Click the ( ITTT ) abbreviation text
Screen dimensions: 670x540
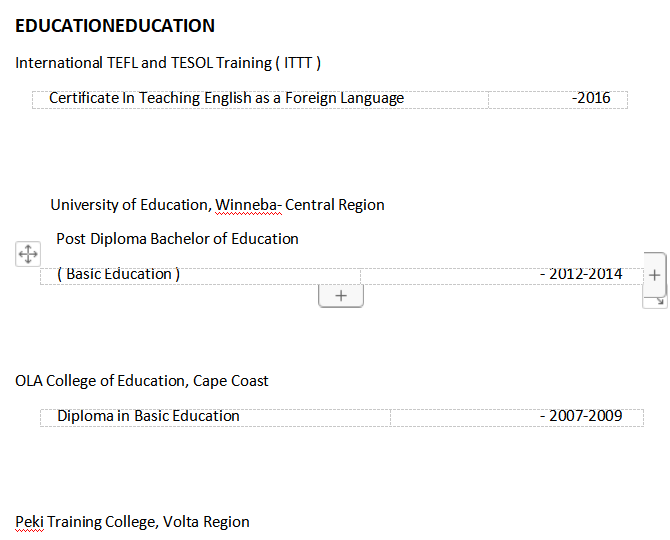[x=300, y=63]
